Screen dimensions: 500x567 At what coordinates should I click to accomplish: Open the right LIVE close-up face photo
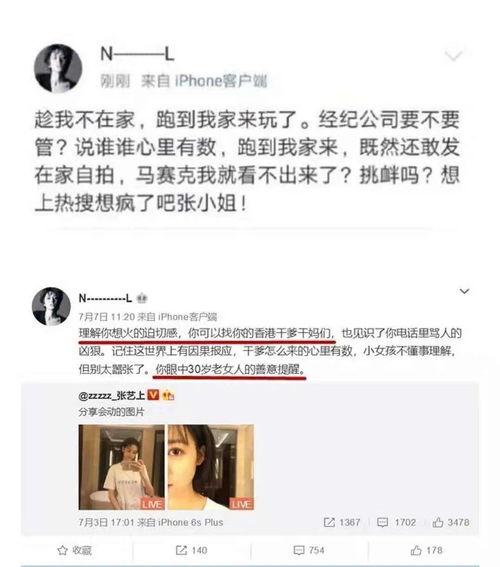pyautogui.click(x=211, y=467)
